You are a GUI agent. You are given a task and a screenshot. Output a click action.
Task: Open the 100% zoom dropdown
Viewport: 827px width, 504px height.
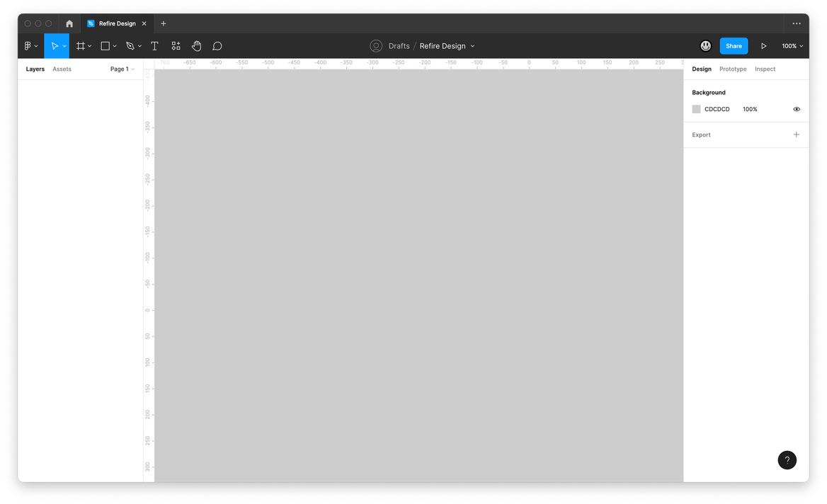click(x=792, y=46)
